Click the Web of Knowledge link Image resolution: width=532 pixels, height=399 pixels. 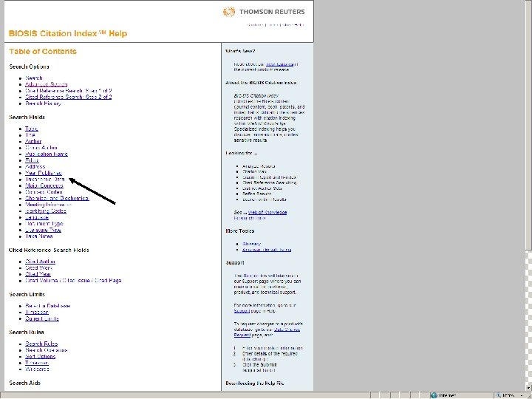[x=267, y=212]
